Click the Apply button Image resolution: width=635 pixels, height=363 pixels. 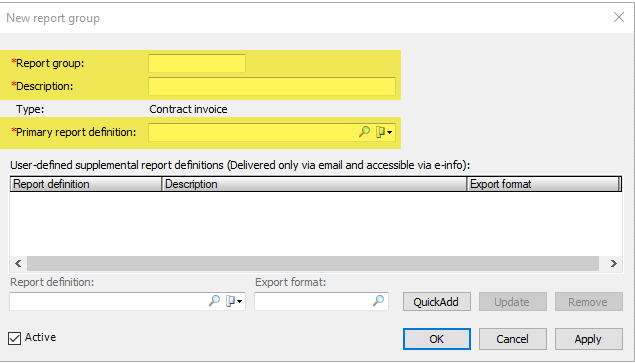pos(589,339)
